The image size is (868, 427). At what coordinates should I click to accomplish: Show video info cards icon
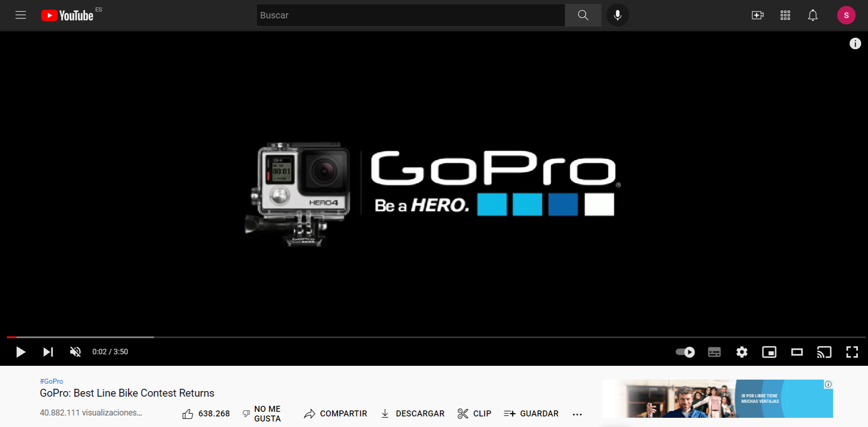pyautogui.click(x=855, y=44)
